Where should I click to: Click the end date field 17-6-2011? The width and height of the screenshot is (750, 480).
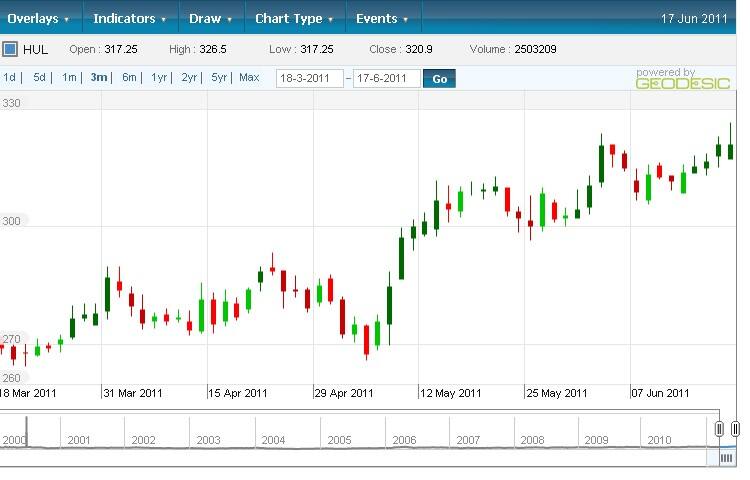[386, 79]
